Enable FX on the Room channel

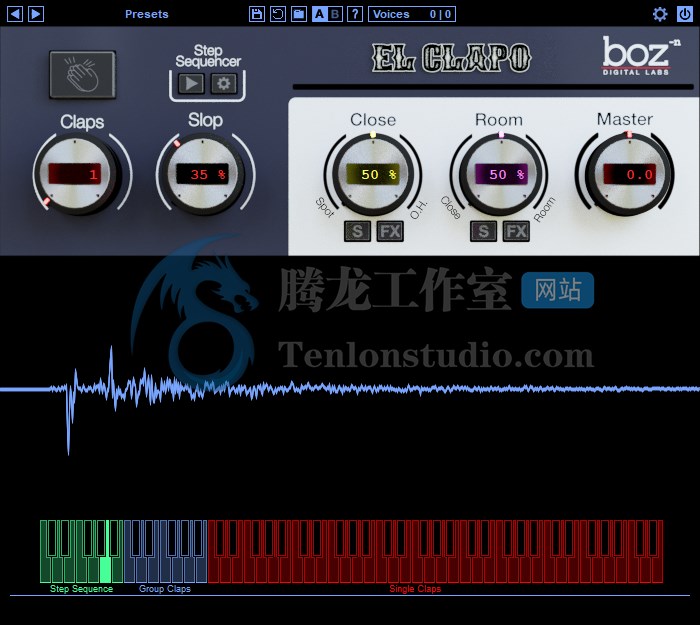click(517, 231)
